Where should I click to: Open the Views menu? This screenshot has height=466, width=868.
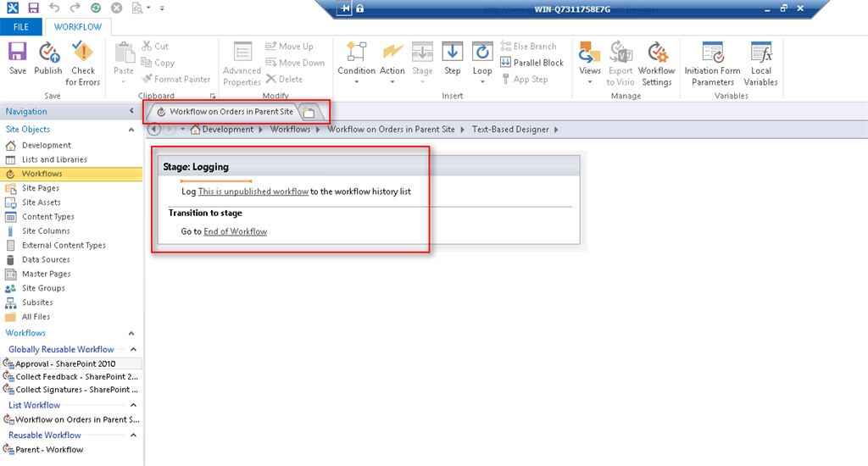coord(590,63)
